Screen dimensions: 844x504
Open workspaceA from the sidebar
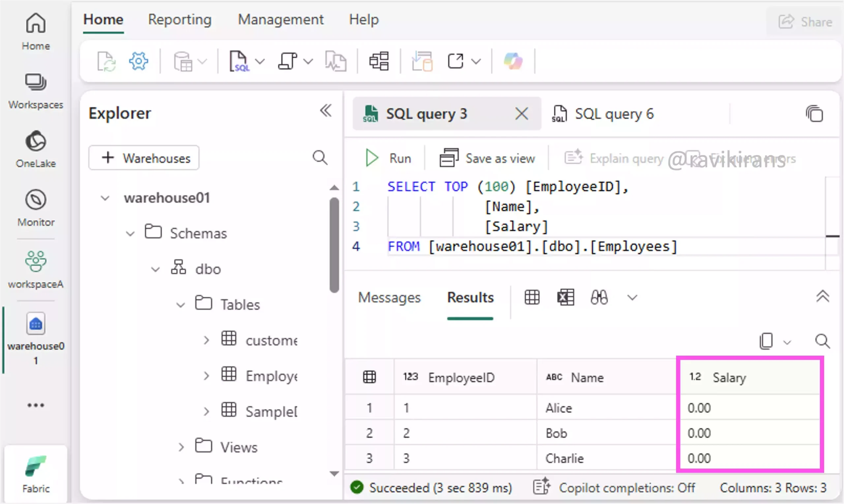[36, 270]
